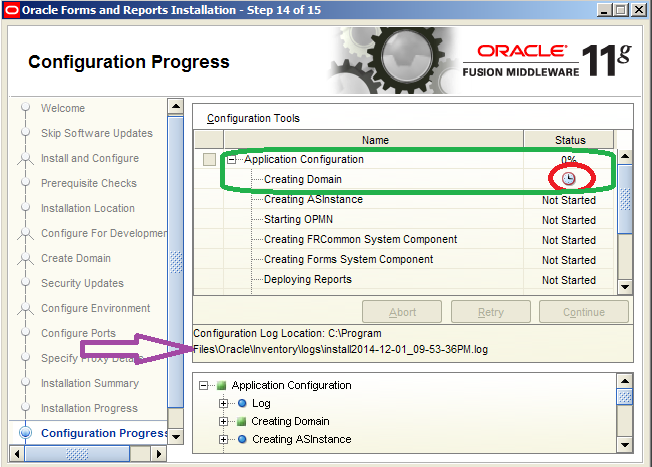The width and height of the screenshot is (652, 467).
Task: Click the lower tree panel scroll up arrow
Action: tap(625, 381)
